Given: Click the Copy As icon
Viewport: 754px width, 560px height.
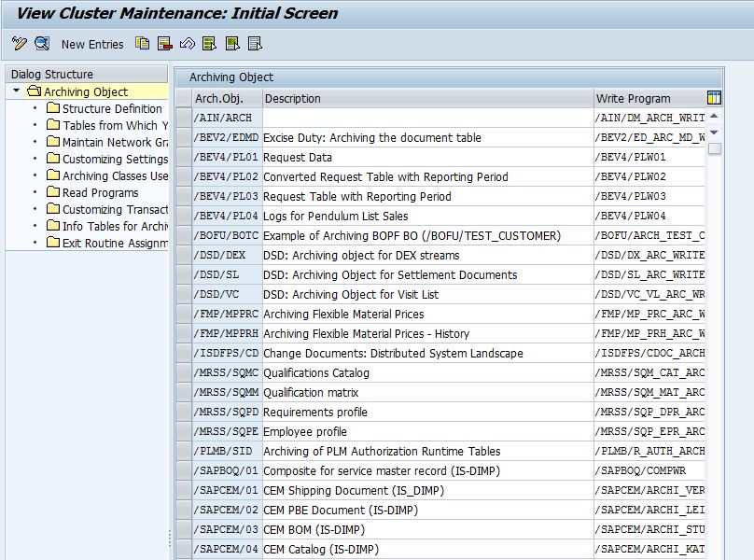Looking at the screenshot, I should pyautogui.click(x=143, y=44).
